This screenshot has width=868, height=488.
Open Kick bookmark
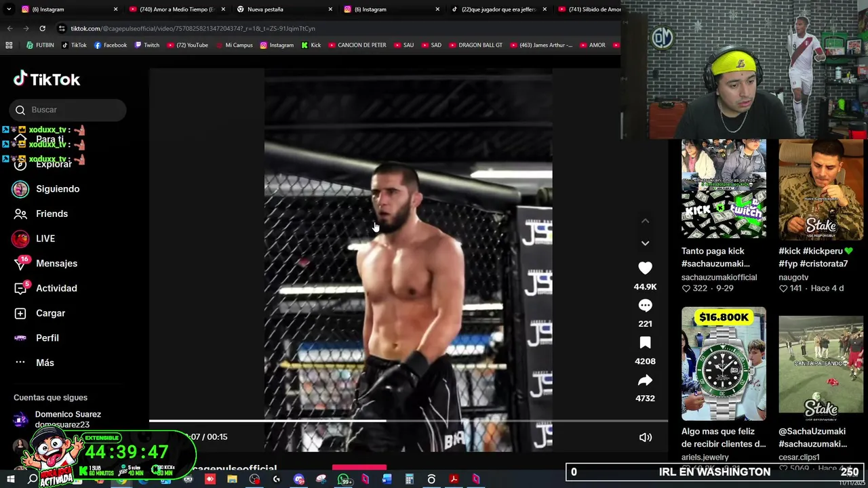tap(311, 45)
